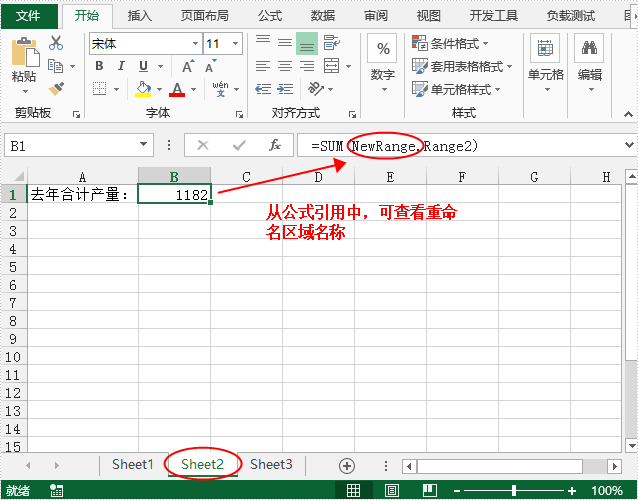Open the 剪贴板 dialog launcher
The image size is (638, 500).
(x=76, y=115)
